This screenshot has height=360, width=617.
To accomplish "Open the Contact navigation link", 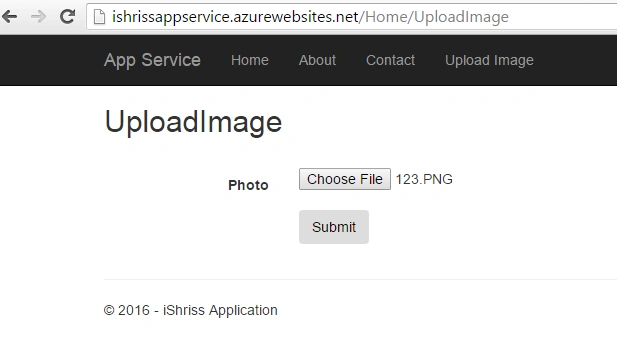I will point(390,60).
